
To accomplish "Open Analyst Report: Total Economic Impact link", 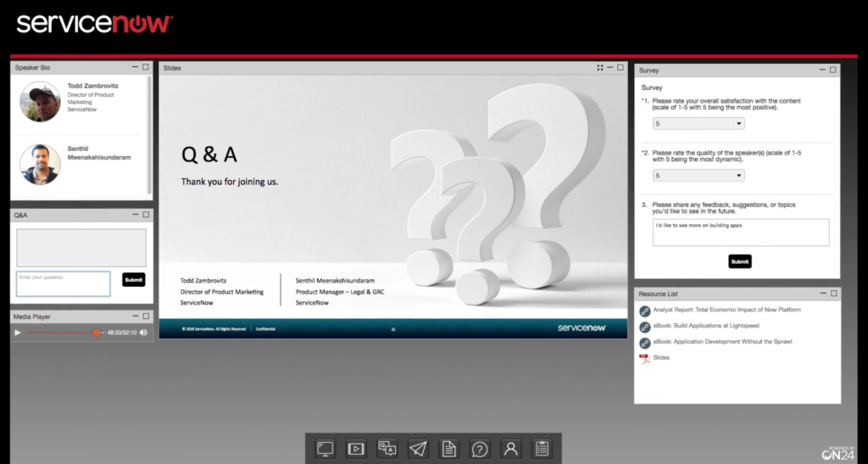I will (x=726, y=310).
